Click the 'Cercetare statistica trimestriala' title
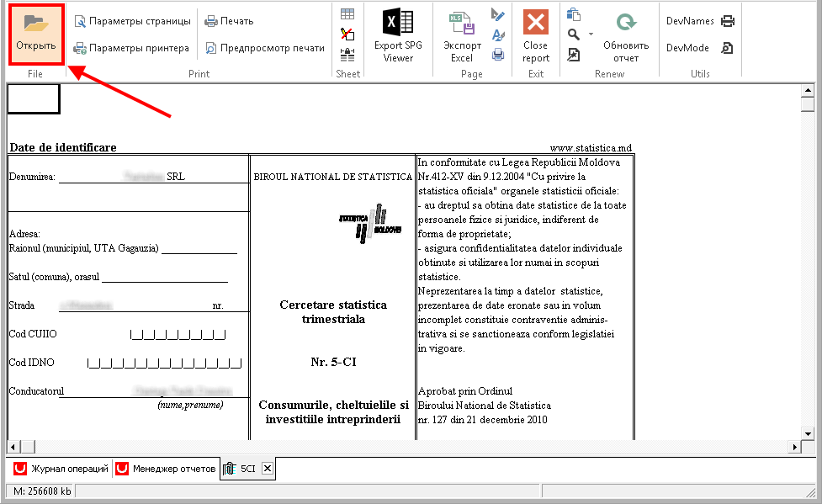The width and height of the screenshot is (822, 504). click(x=333, y=312)
